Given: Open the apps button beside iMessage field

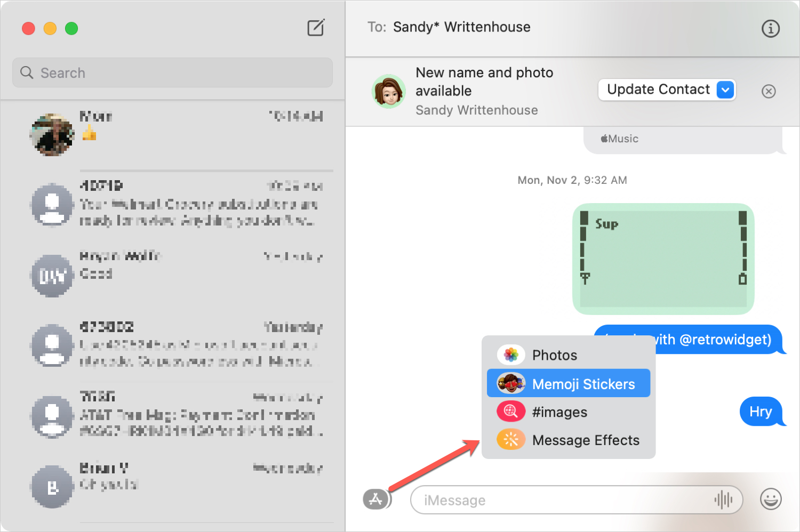Looking at the screenshot, I should [376, 499].
